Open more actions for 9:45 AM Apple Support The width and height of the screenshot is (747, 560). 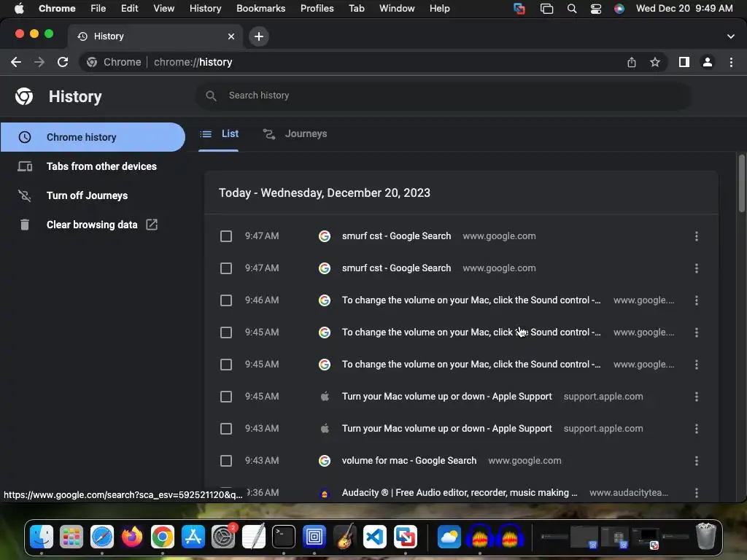[697, 397]
